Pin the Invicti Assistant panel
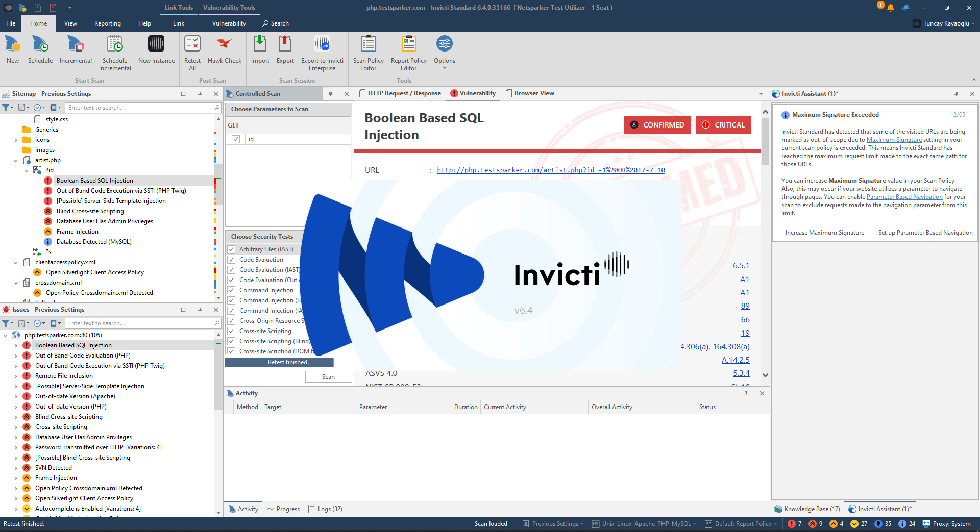 click(956, 94)
